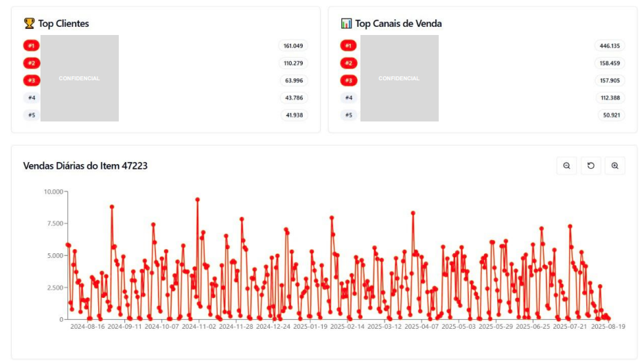The width and height of the screenshot is (644, 361).
Task: Click the 161.049 value for top client
Action: [x=293, y=46]
